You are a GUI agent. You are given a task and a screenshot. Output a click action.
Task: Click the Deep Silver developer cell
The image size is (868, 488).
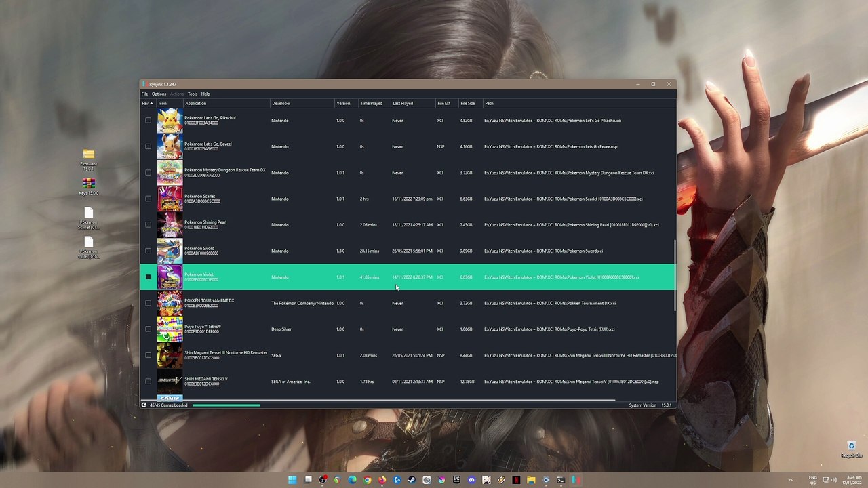(281, 329)
